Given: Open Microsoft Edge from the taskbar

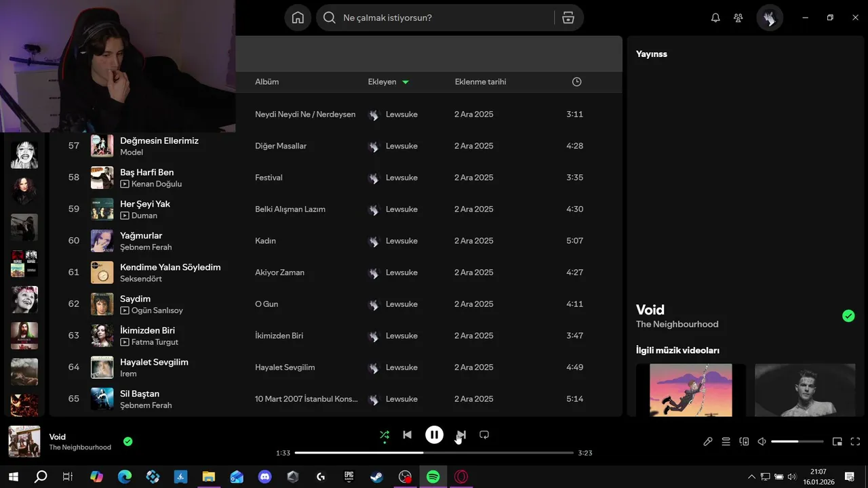Looking at the screenshot, I should point(125,477).
